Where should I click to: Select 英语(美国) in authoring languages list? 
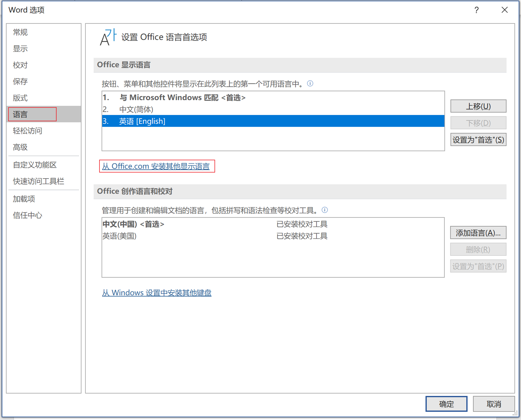point(119,236)
